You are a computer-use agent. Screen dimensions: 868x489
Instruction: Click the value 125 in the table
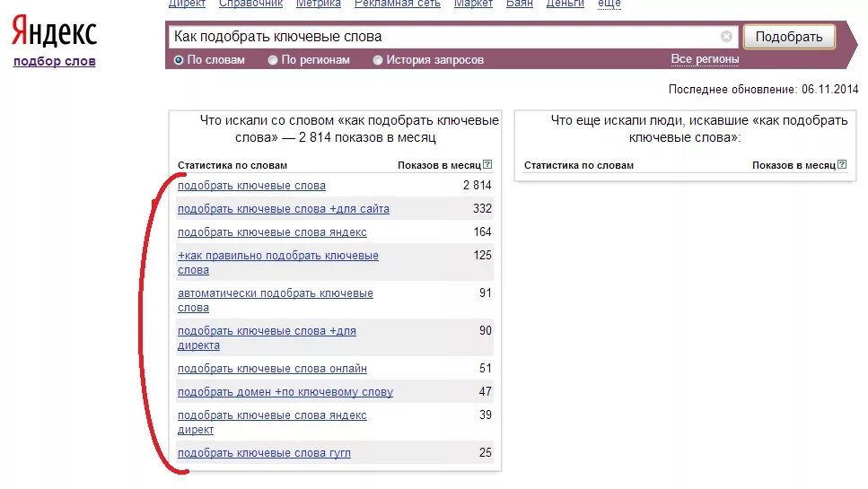coord(482,255)
